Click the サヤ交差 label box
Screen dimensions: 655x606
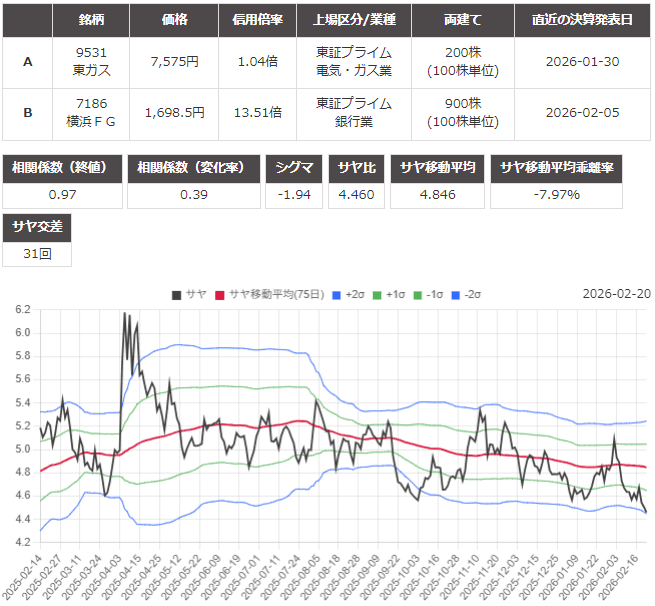(37, 228)
